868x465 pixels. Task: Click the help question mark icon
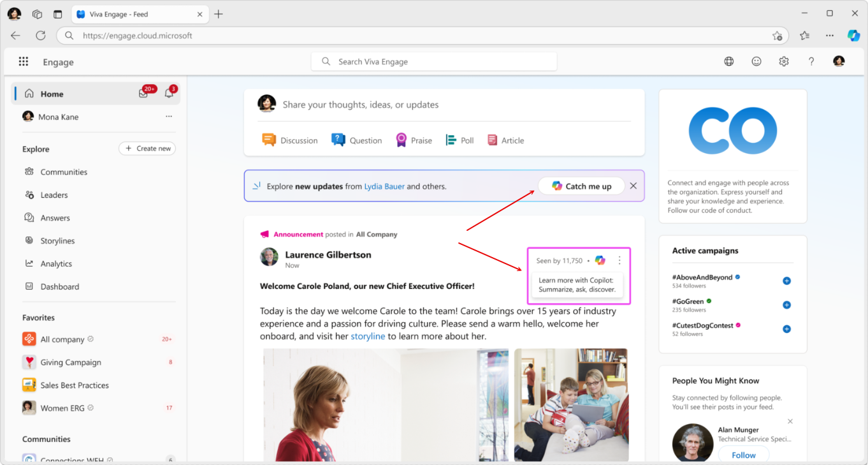(811, 61)
